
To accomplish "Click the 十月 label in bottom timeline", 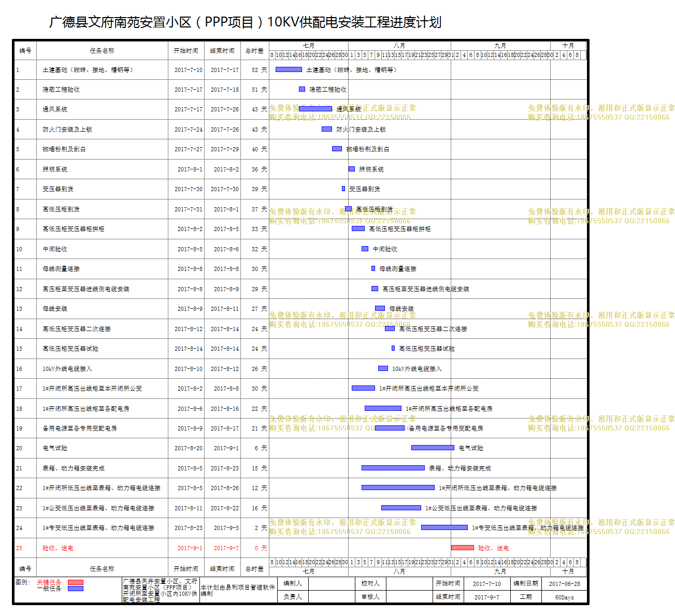I will [x=568, y=571].
